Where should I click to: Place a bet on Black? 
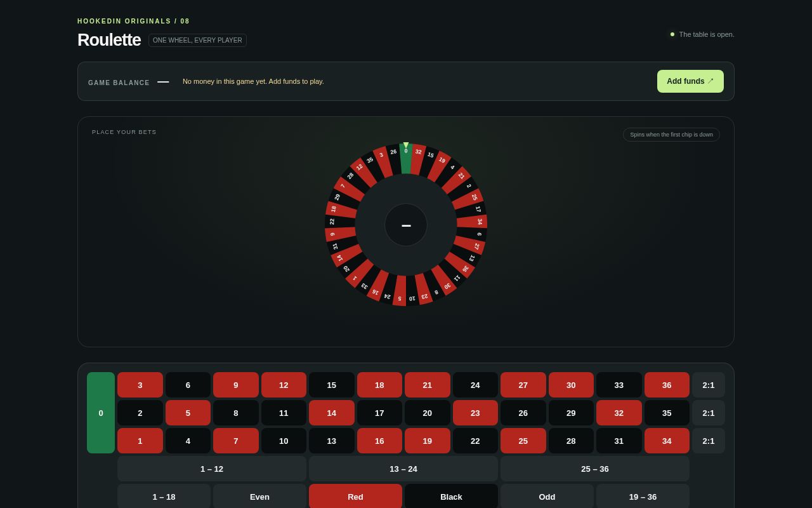pos(451,497)
